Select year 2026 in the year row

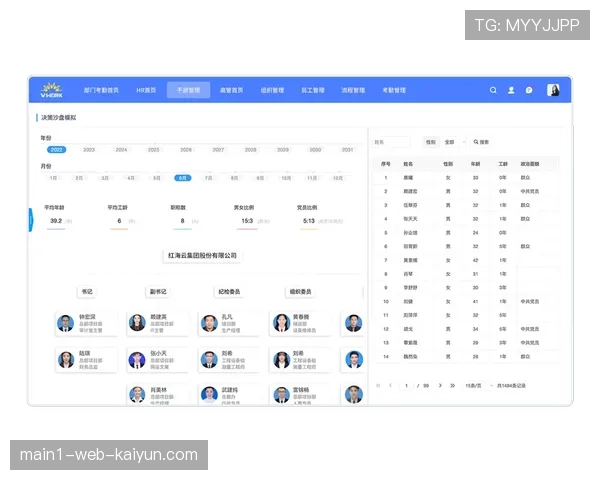pyautogui.click(x=186, y=150)
